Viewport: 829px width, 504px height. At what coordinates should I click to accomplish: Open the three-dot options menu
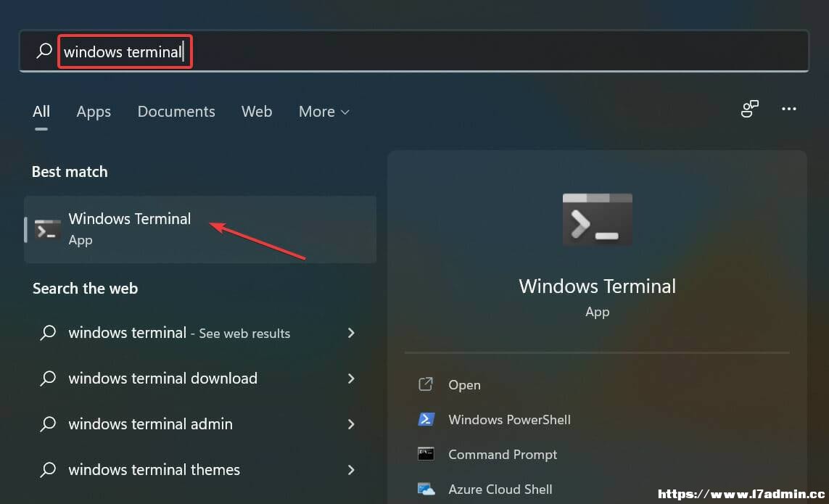point(789,109)
